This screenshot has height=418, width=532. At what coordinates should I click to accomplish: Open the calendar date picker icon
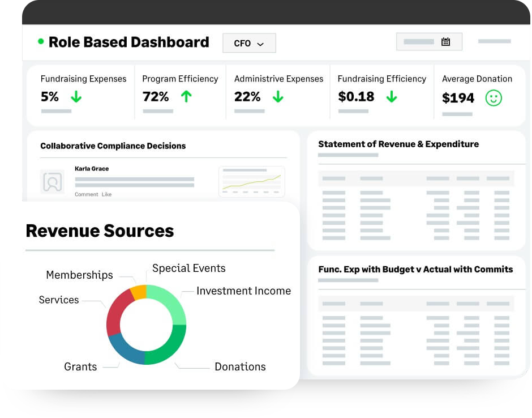click(445, 42)
